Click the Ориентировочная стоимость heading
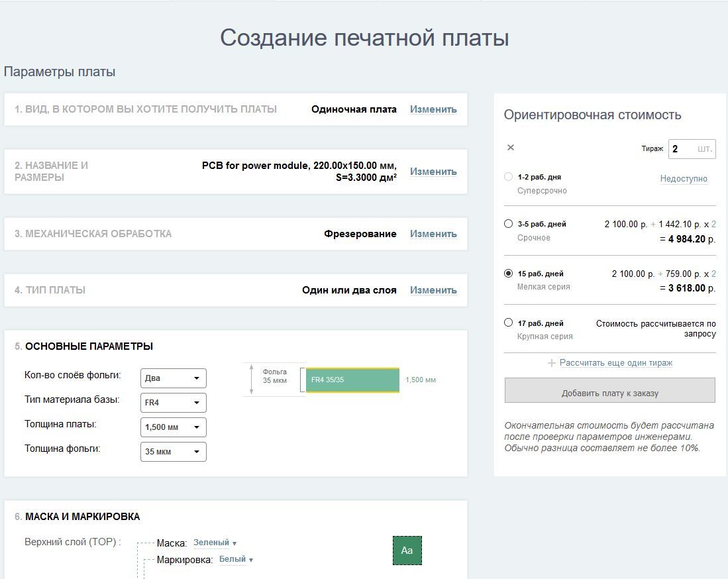728x579 pixels. [592, 115]
